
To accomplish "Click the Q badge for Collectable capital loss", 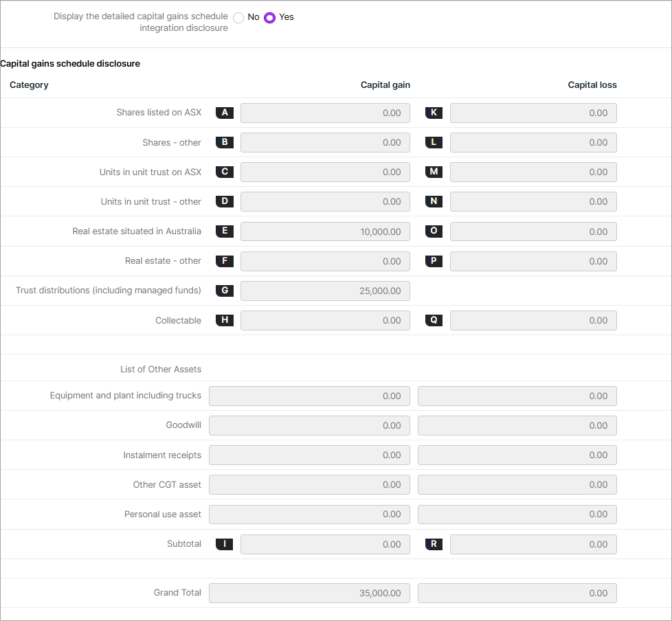I will click(x=434, y=320).
